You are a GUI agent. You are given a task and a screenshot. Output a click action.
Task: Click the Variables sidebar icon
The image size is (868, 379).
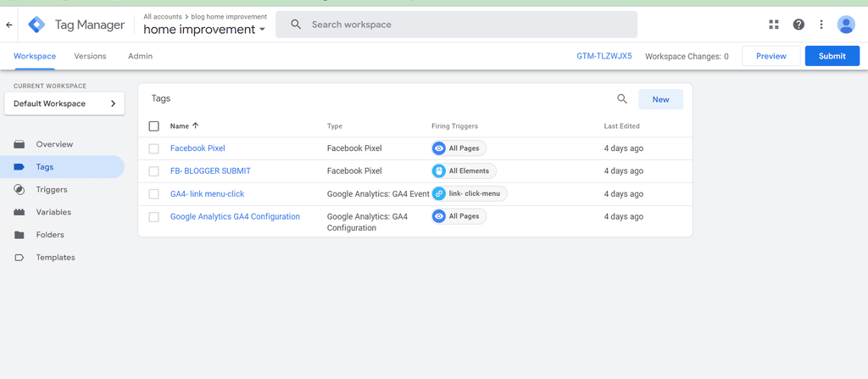[x=19, y=212]
